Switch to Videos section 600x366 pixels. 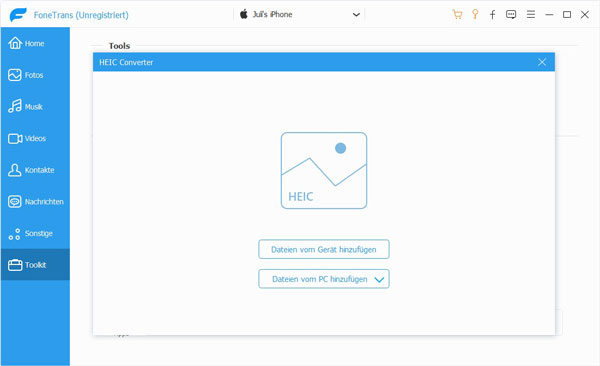35,138
